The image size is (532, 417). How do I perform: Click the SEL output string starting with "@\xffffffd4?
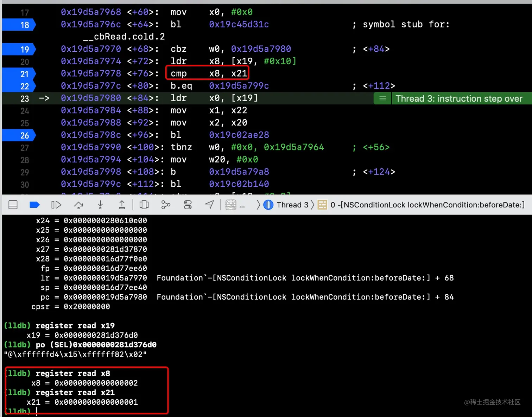(75, 354)
